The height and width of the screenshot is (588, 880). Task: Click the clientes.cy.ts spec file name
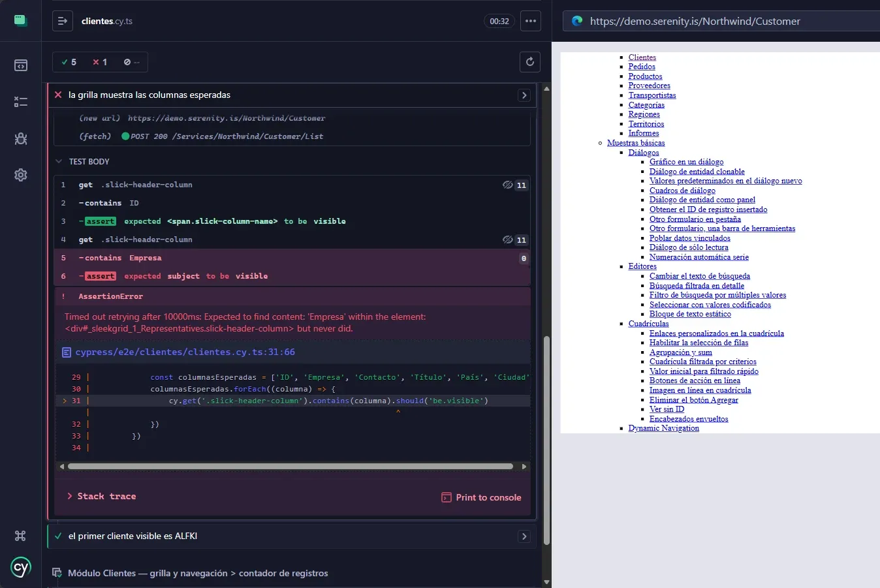[107, 21]
